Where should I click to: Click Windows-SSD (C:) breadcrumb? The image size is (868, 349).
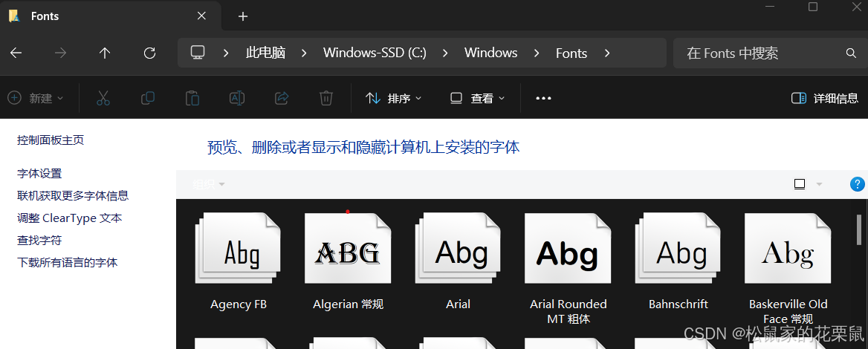375,53
